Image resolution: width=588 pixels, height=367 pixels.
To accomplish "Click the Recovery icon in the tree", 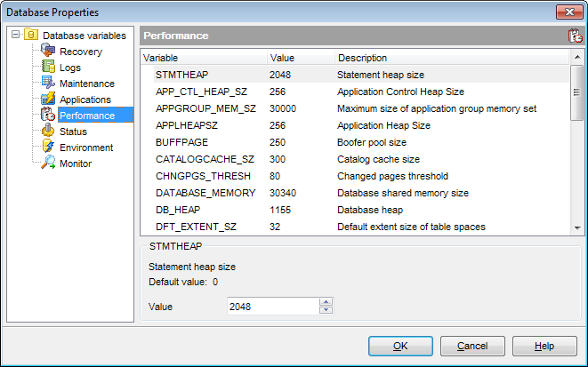I will (x=49, y=52).
